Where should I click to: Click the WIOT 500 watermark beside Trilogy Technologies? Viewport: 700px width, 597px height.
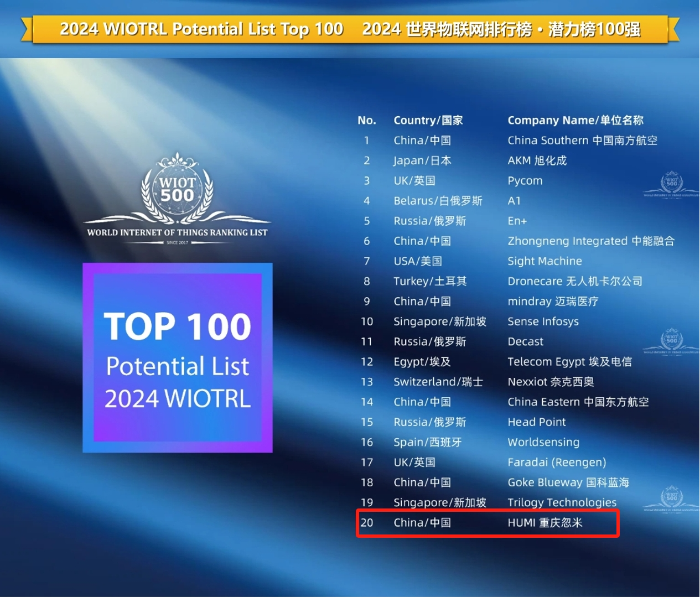tap(671, 498)
